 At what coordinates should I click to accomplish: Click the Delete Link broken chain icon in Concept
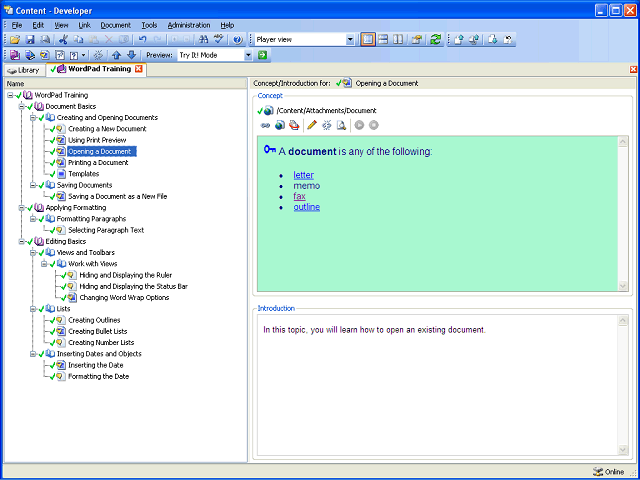pyautogui.click(x=327, y=125)
